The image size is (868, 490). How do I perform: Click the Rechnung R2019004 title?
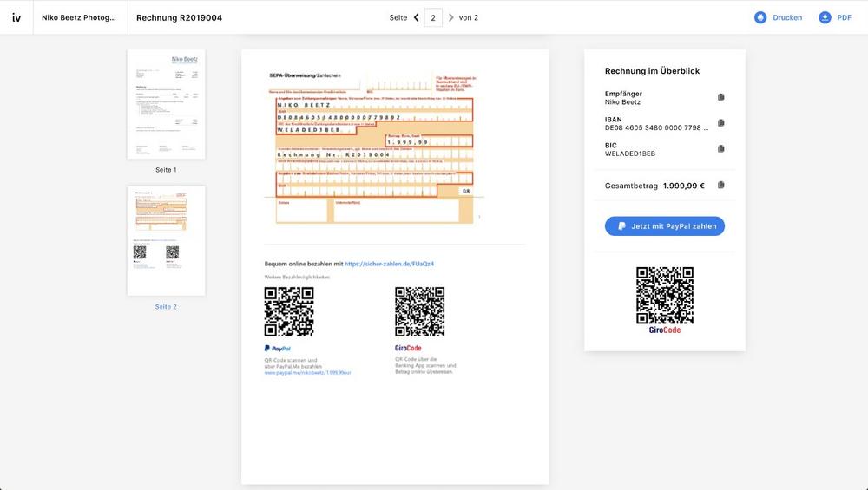click(180, 17)
